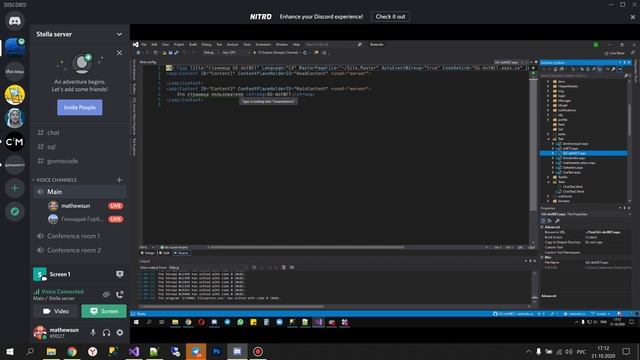Add a new Discord server
This screenshot has width=640, height=360.
[15, 188]
